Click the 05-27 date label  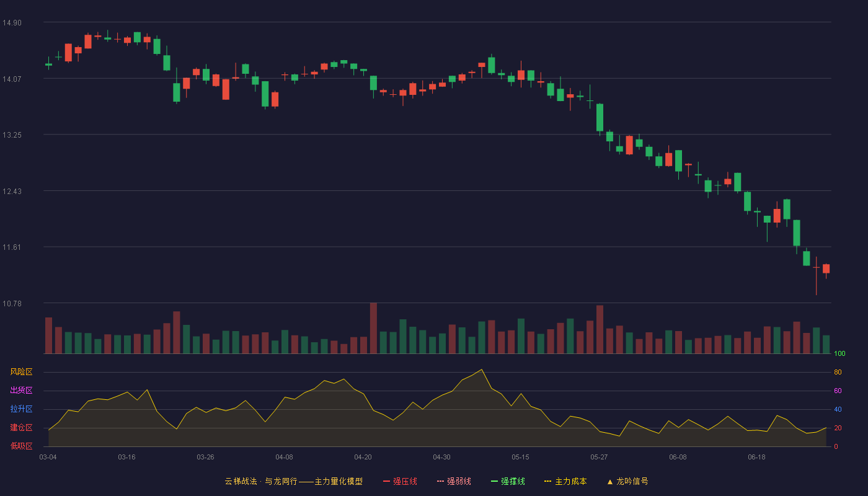tap(599, 457)
